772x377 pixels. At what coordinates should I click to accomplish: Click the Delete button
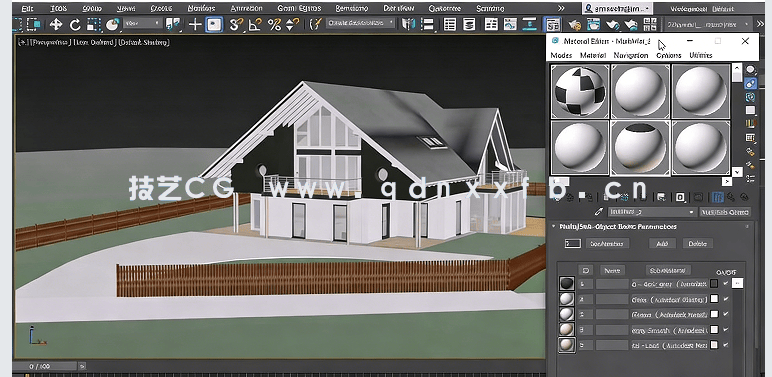697,243
